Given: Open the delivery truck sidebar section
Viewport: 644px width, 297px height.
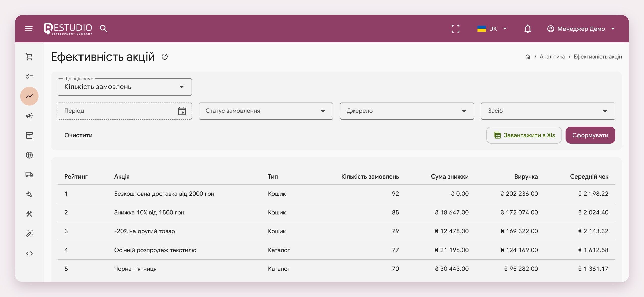Looking at the screenshot, I should coord(29,174).
